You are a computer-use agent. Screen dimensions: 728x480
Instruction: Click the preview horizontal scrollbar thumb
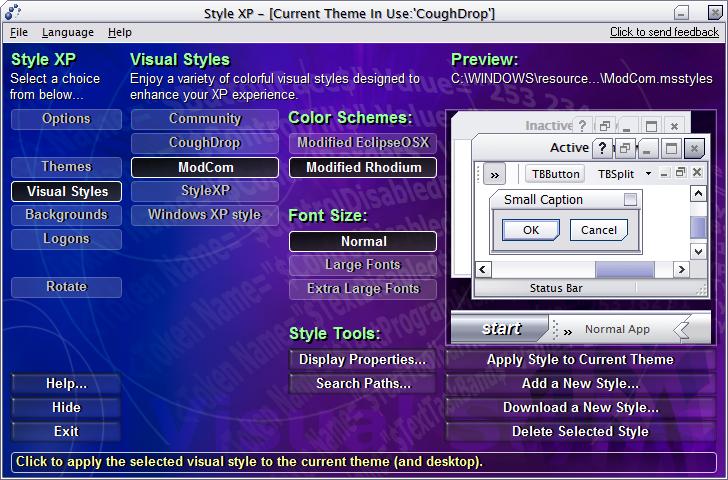624,269
